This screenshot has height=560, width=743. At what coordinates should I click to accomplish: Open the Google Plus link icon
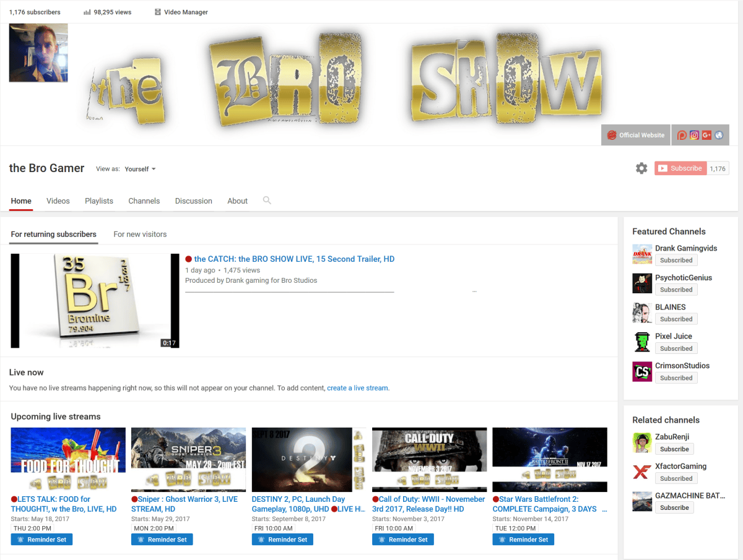click(706, 135)
